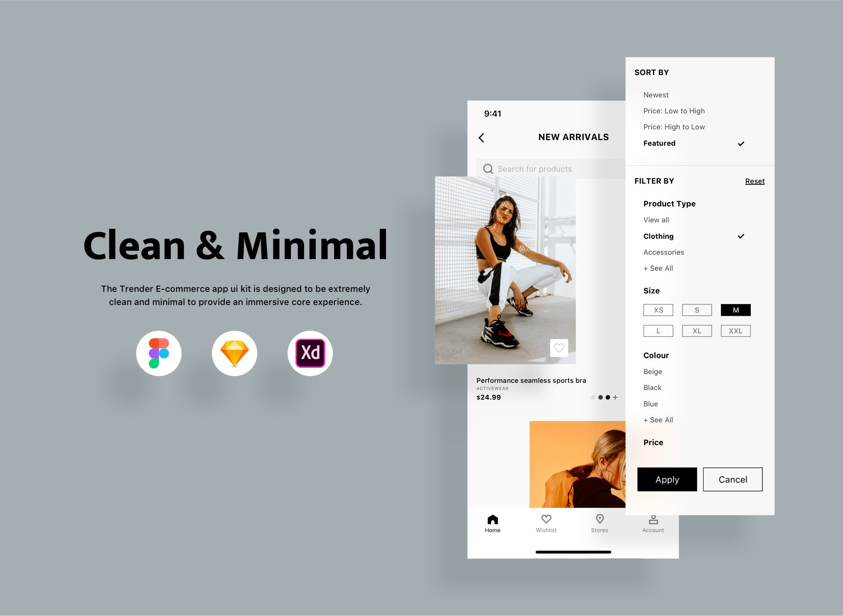This screenshot has width=843, height=616.
Task: Expand colour options via See All
Action: click(658, 420)
